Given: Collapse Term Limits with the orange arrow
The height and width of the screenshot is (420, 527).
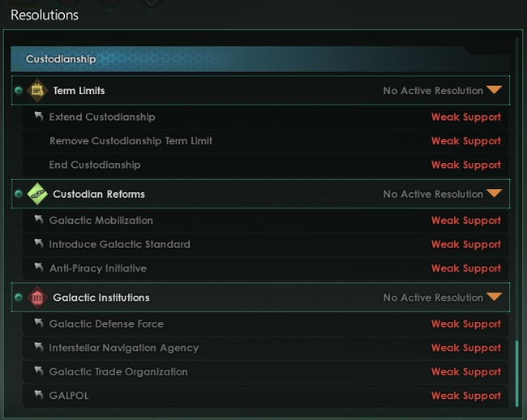Looking at the screenshot, I should coord(494,91).
